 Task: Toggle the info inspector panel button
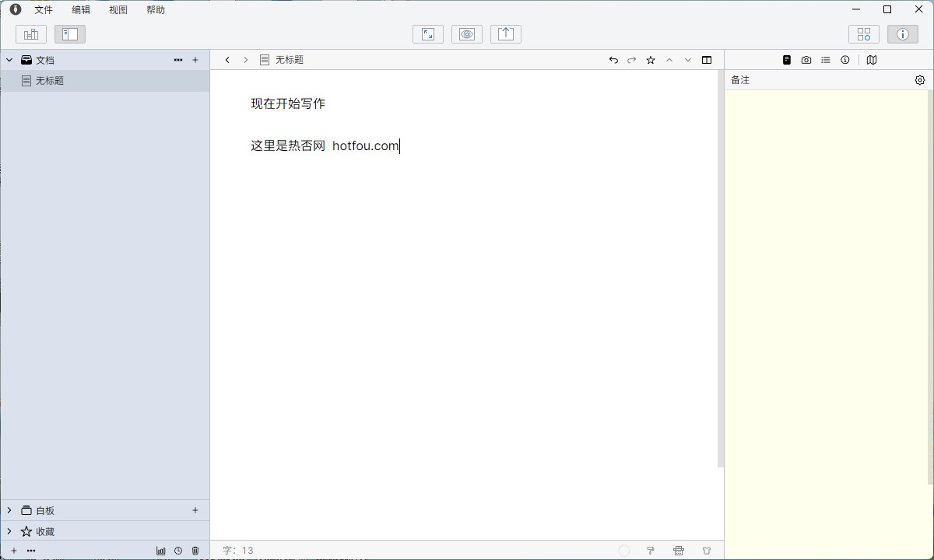click(903, 34)
